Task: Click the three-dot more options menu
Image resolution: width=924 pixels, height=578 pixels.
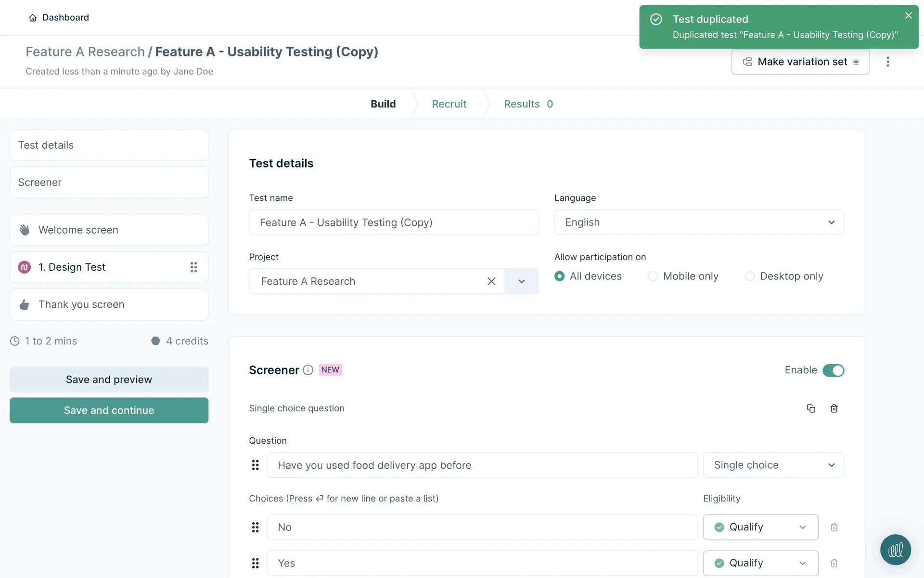Action: click(888, 62)
